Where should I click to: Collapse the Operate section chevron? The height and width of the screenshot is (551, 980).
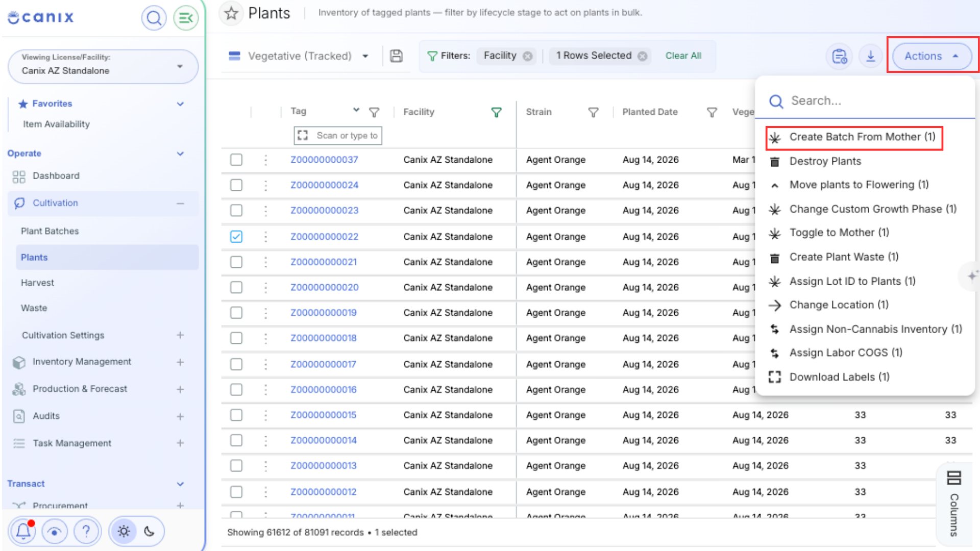(180, 153)
